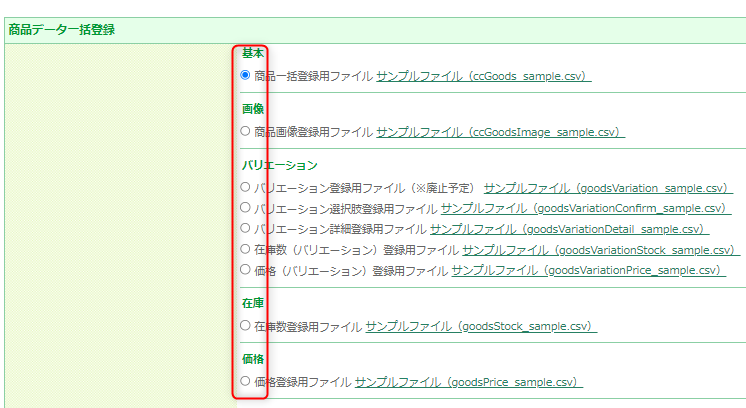Choose バリエーション選択肢登録用ファイル radio option
The image size is (746, 408).
[x=245, y=207]
